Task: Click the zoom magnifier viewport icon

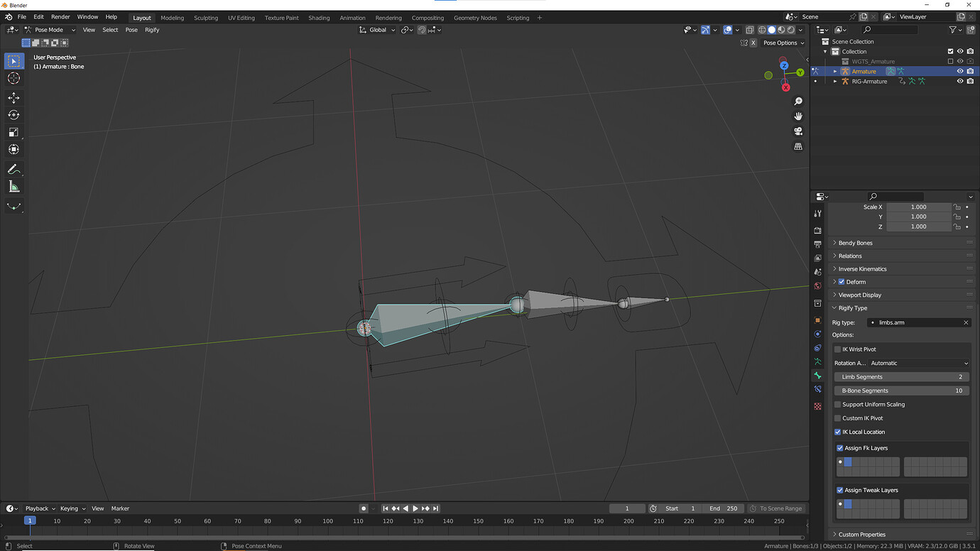Action: point(798,102)
